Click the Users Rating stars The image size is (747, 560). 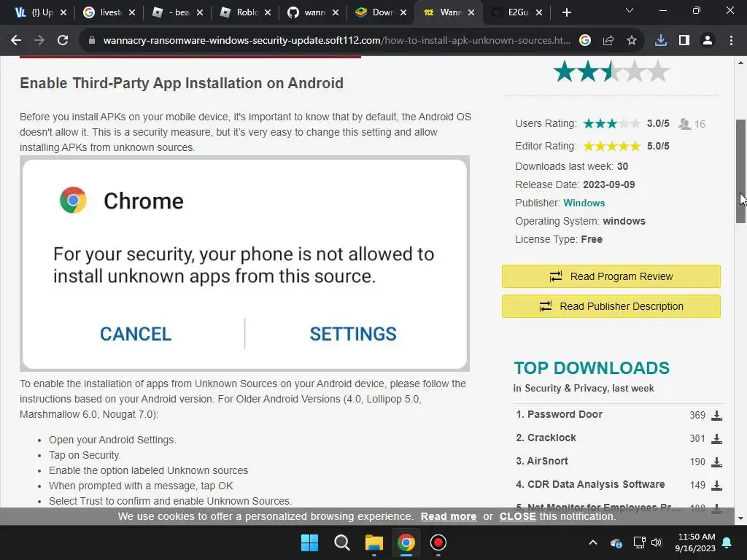tap(612, 124)
